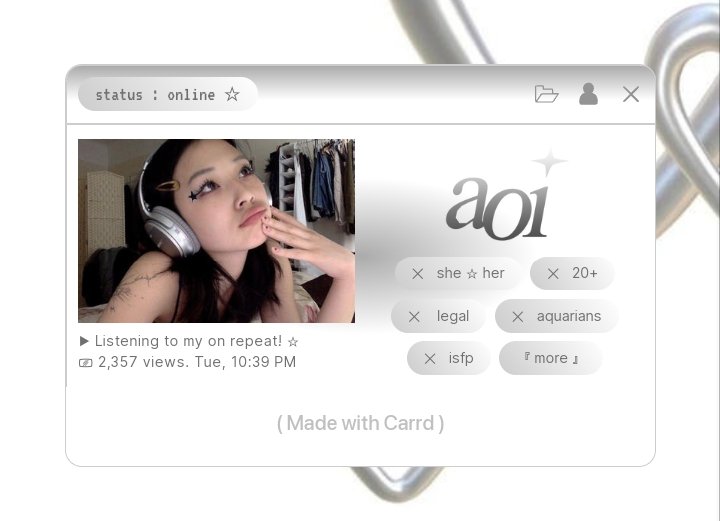Screen dimensions: 720x521
Task: Click the 2,357 views timestamp text
Action: point(197,362)
